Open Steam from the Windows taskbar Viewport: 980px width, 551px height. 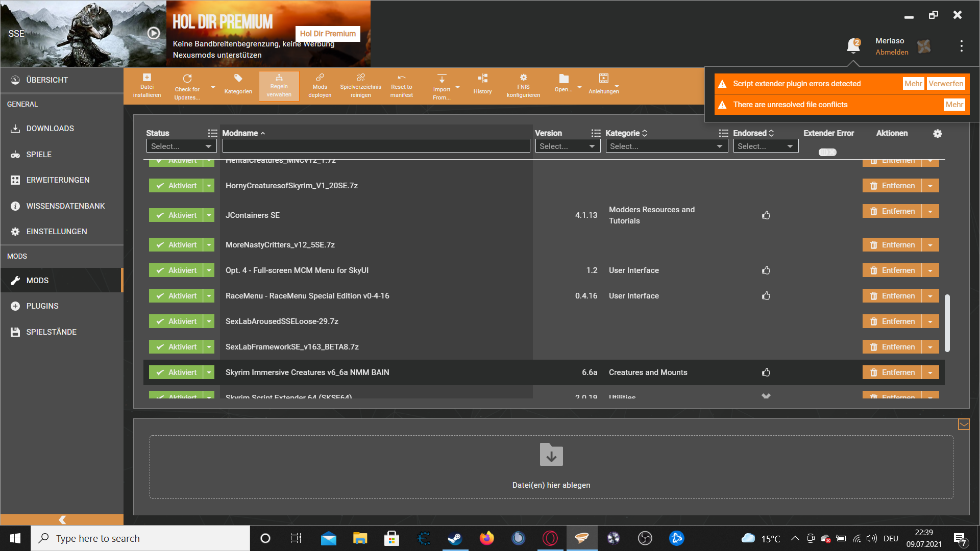[454, 538]
